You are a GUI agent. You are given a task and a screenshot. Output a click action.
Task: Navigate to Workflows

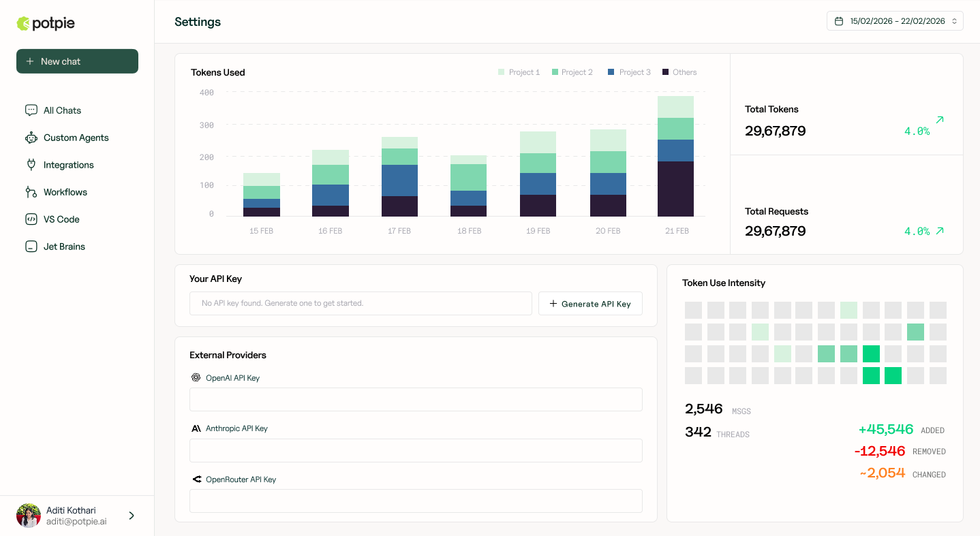click(x=66, y=191)
